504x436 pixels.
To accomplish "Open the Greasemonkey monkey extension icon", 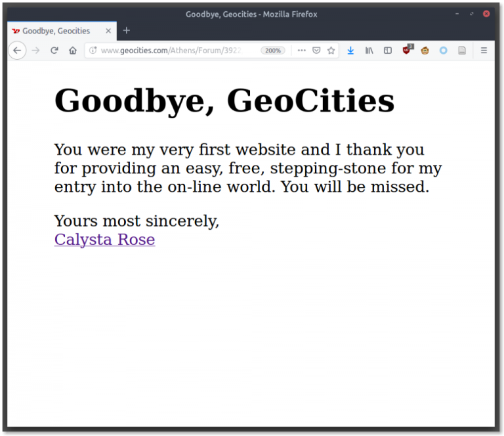I will pos(425,51).
